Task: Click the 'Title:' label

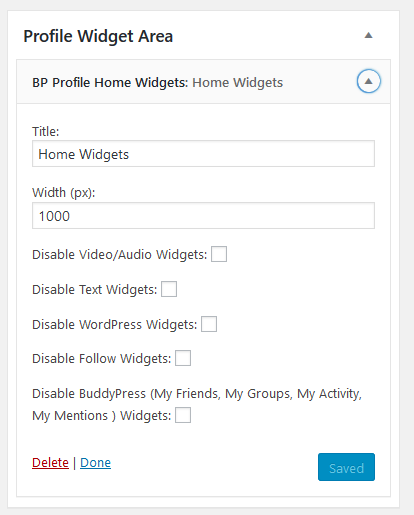Action: click(46, 131)
